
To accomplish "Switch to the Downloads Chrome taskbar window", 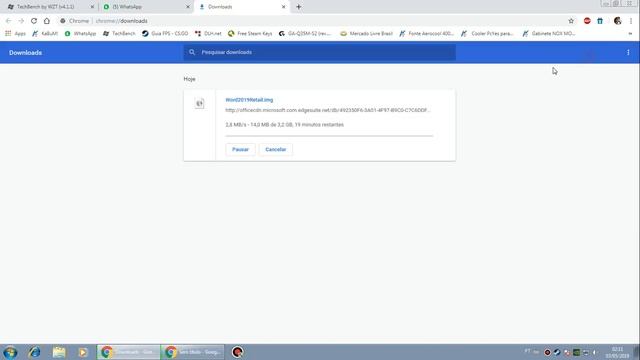I will [x=129, y=352].
